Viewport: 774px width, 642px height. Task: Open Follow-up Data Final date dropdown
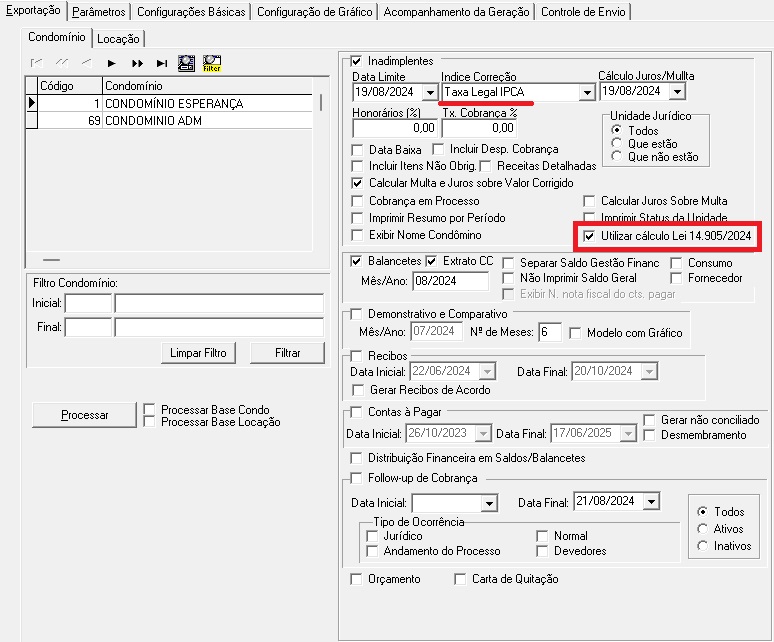651,501
